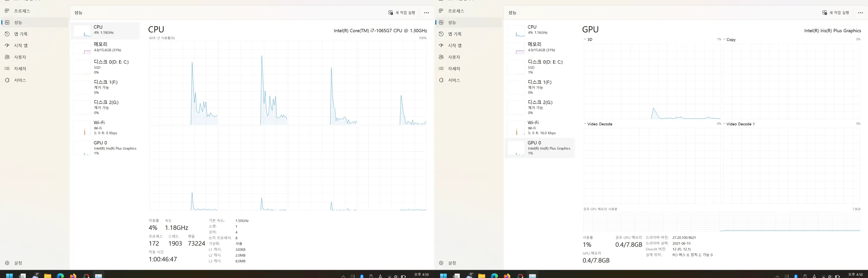Select 시작 앱 (Startup apps) in sidebar
Screen dimensions: 868x278
pyautogui.click(x=20, y=45)
